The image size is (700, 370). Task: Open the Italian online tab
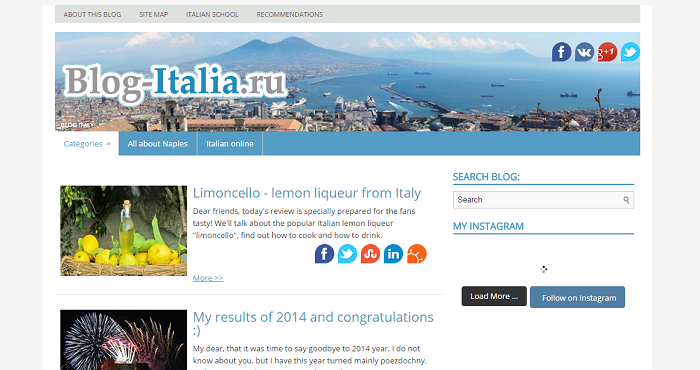230,144
